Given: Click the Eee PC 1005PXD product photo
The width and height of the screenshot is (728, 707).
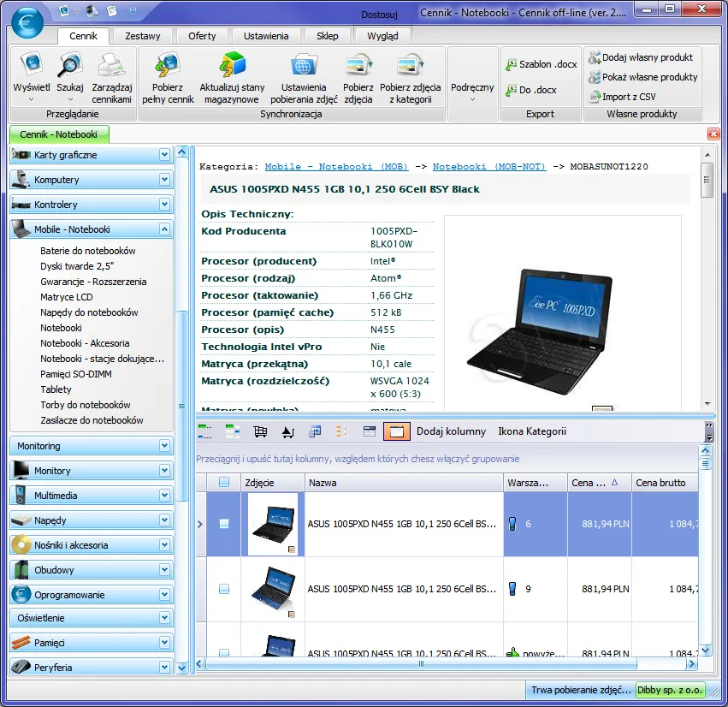Looking at the screenshot, I should tap(540, 332).
